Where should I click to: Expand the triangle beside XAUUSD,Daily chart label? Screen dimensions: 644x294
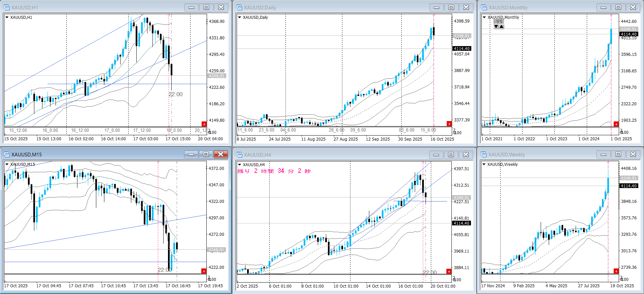[x=240, y=17]
